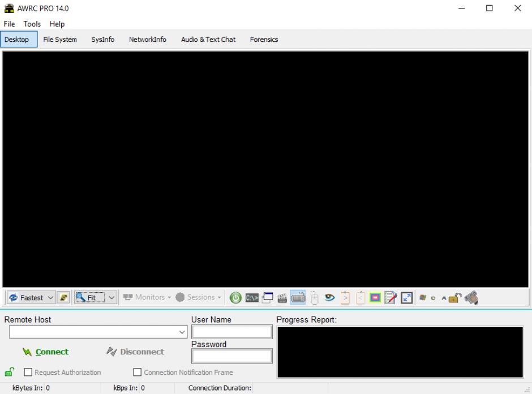Viewport: 532px width, 394px height.
Task: Click the full screen arrows icon
Action: click(x=406, y=297)
